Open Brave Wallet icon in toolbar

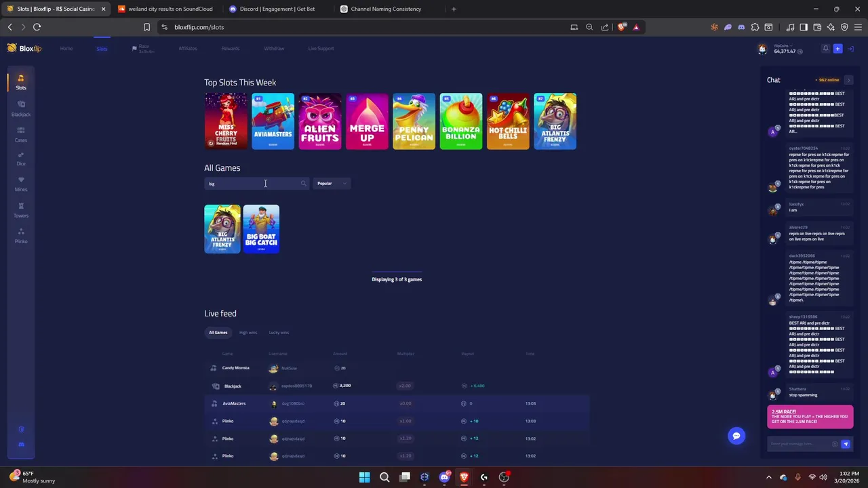tap(817, 27)
